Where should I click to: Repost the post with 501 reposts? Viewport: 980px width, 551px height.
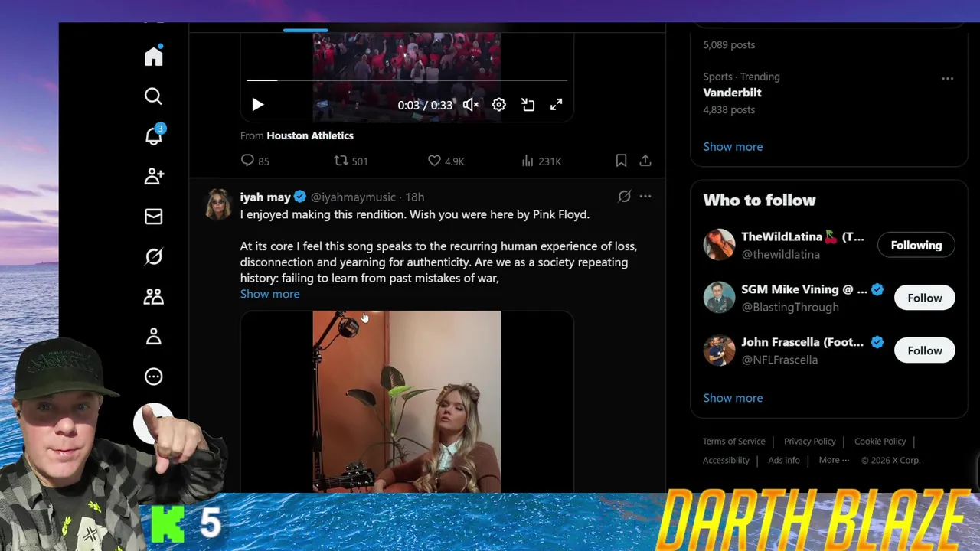pos(351,161)
